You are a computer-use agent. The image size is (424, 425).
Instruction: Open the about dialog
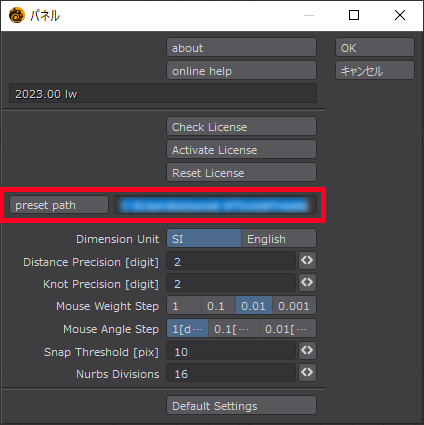[x=241, y=47]
